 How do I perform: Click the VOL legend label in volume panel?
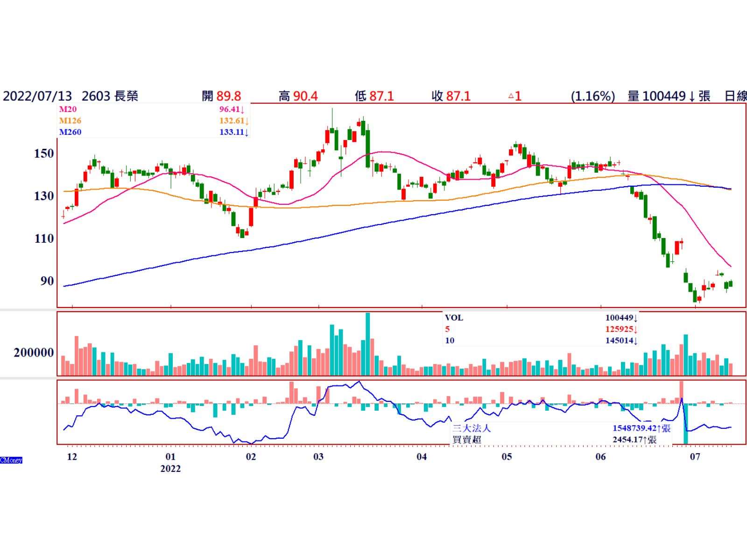454,318
